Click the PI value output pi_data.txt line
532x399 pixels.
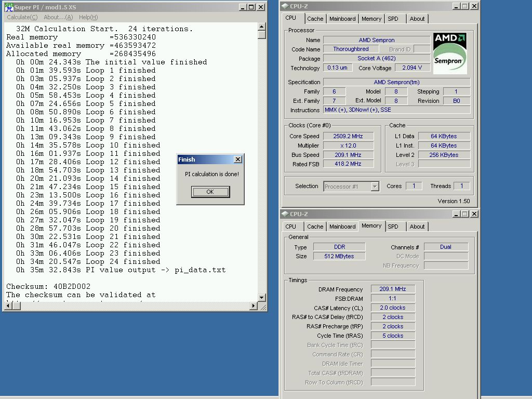(x=121, y=270)
